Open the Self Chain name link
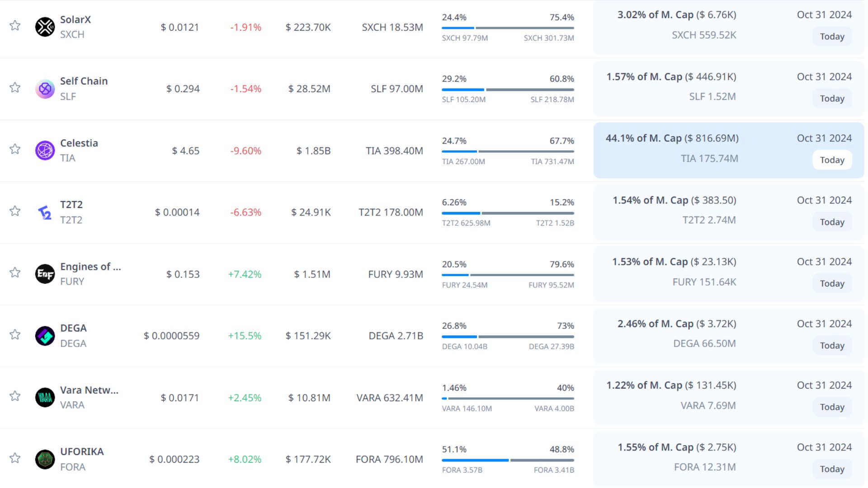Viewport: 868px width, 488px height. click(84, 81)
